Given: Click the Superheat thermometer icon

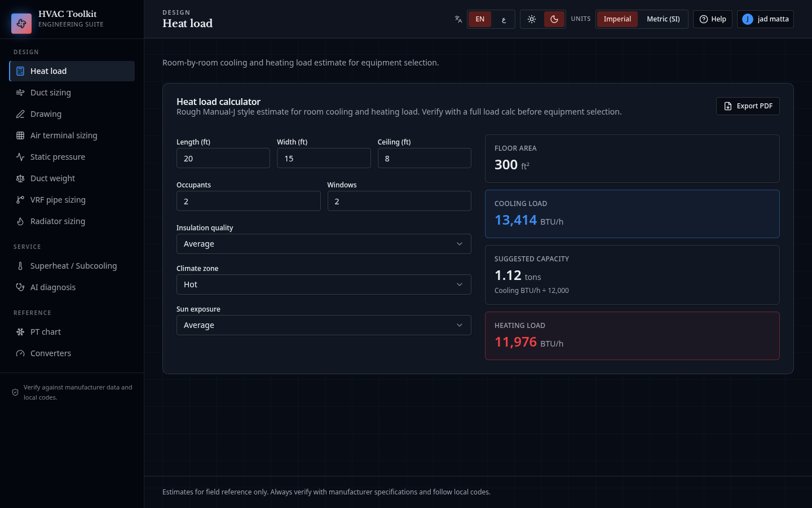Looking at the screenshot, I should tap(20, 266).
